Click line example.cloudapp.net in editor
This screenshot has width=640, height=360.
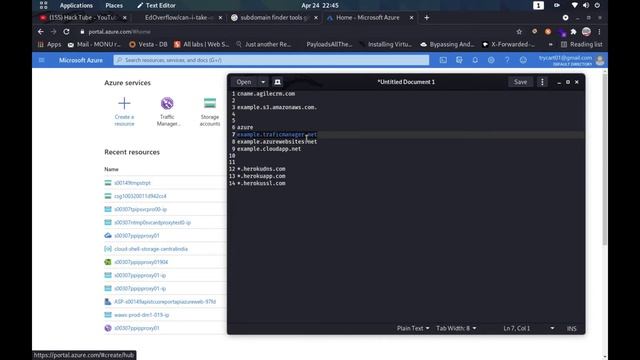[269, 149]
